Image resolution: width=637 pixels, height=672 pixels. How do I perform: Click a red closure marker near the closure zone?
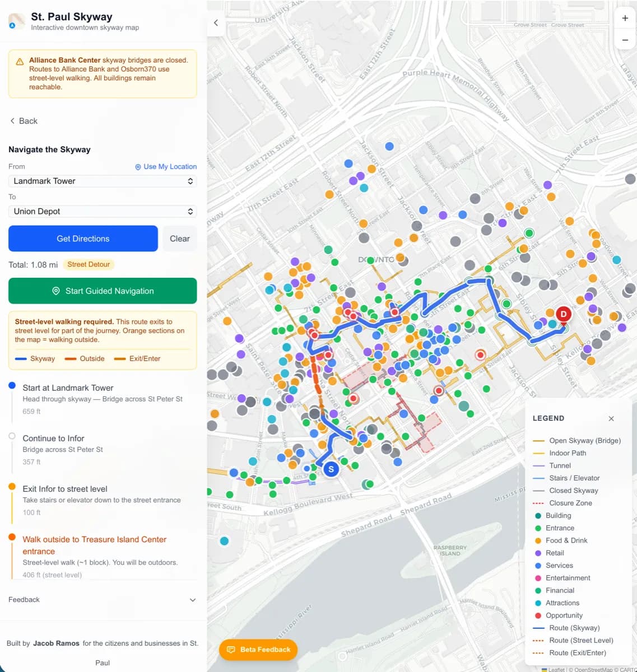point(481,354)
